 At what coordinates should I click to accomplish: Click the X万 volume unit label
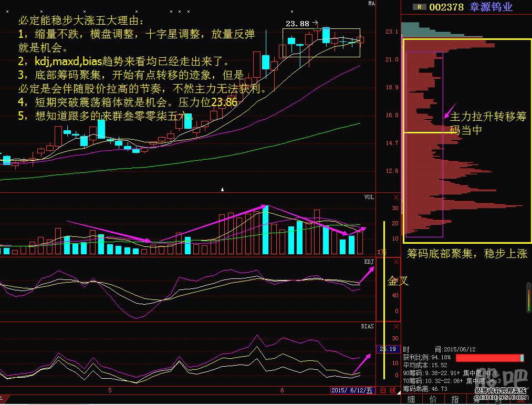pos(382,252)
